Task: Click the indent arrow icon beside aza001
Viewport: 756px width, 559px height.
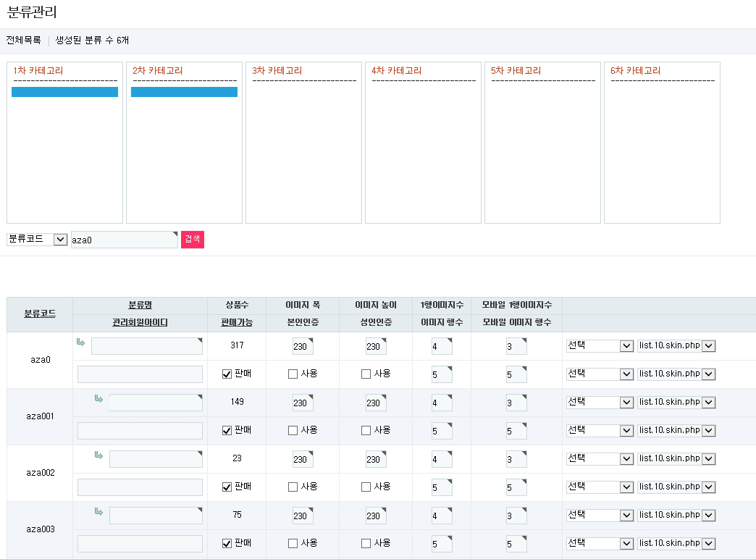Action: click(98, 399)
